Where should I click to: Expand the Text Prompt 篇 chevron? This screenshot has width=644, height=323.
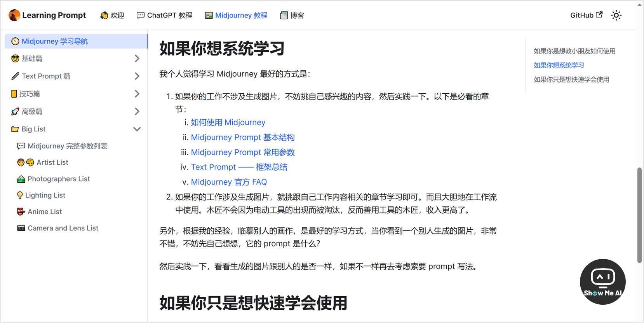[x=137, y=76]
